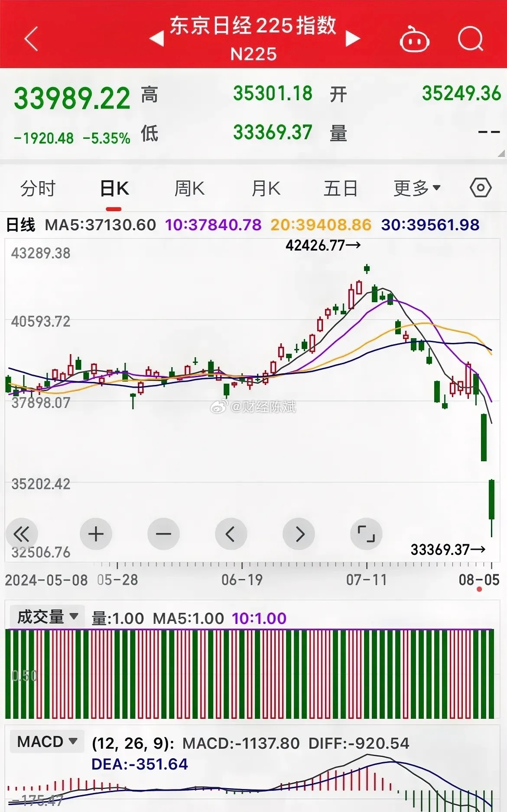Select the 月K tab

click(266, 189)
